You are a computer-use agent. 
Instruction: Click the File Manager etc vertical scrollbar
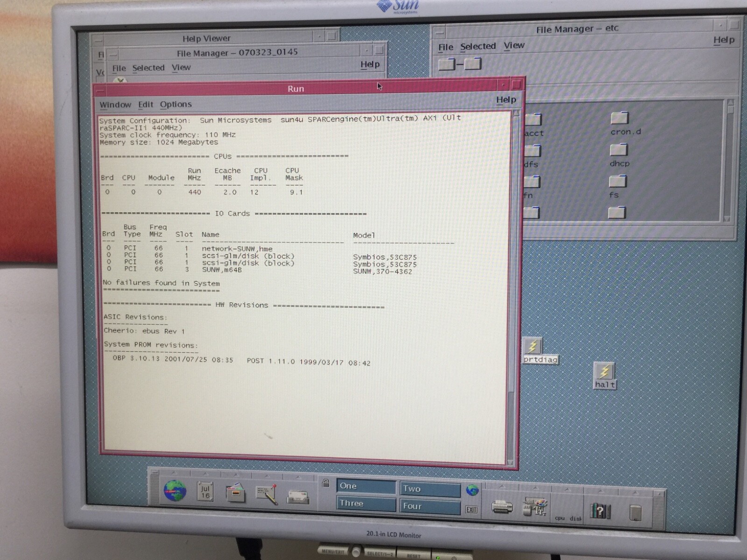point(730,160)
